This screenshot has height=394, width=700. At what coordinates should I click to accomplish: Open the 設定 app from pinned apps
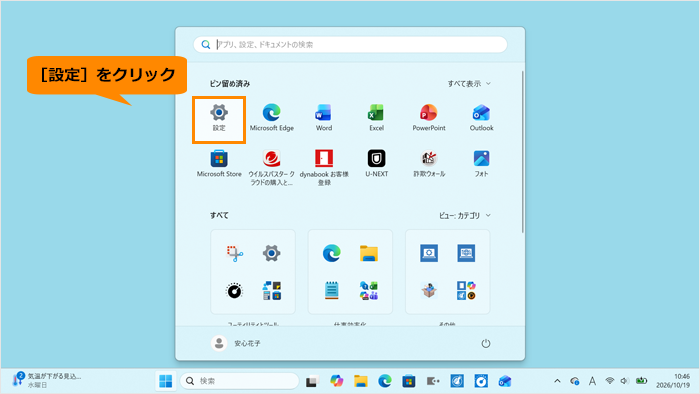pos(219,118)
